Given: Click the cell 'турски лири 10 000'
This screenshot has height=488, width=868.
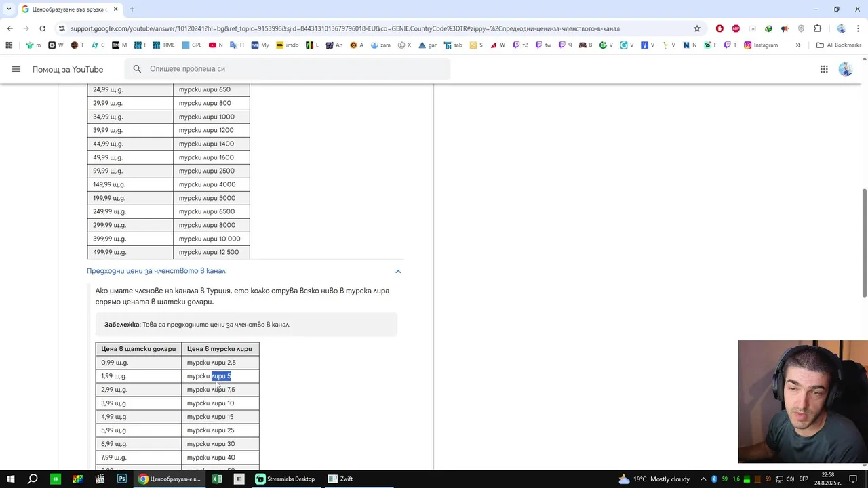Looking at the screenshot, I should point(212,239).
